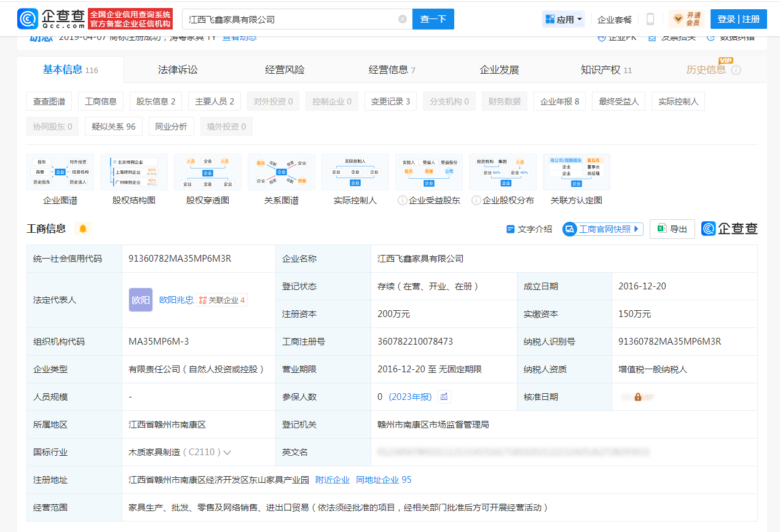
Task: Select the 实际控制人 sub-tab button
Action: (x=679, y=101)
